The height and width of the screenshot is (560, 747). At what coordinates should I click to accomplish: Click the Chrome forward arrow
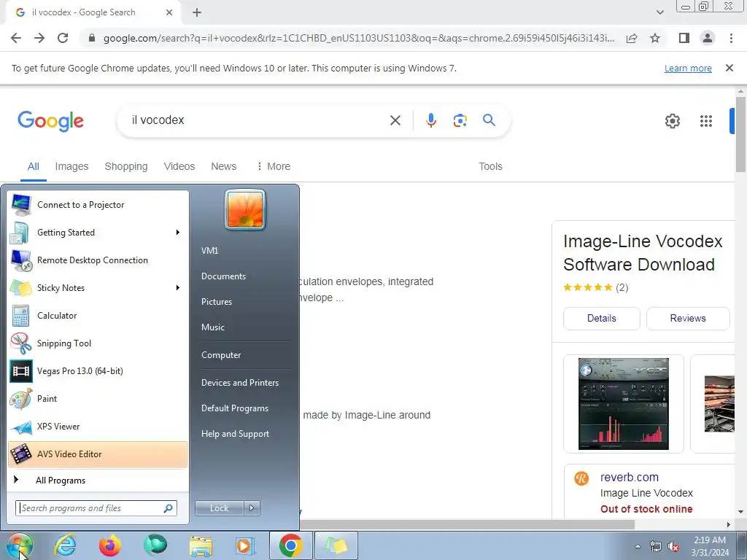39,38
